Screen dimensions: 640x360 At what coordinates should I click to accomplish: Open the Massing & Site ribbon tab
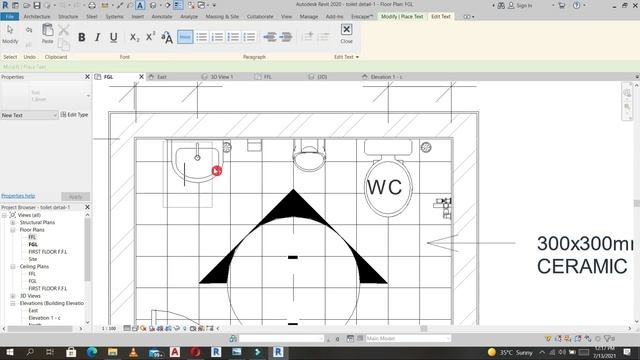click(222, 17)
